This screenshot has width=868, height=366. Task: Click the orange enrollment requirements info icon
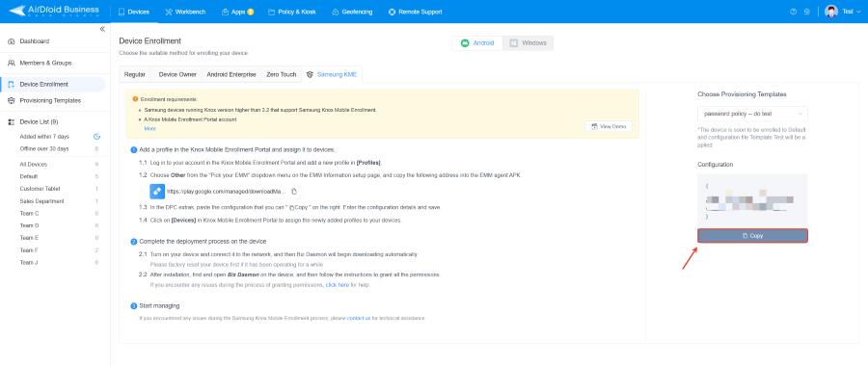point(135,99)
